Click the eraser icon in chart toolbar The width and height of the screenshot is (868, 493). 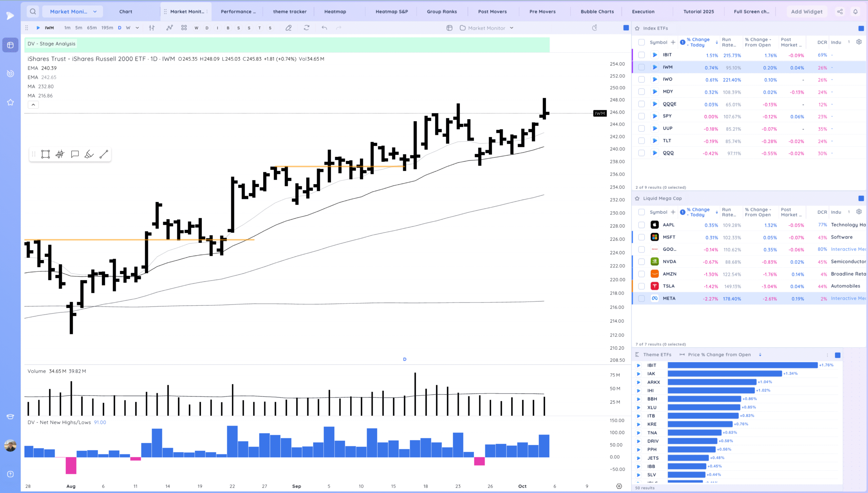289,28
